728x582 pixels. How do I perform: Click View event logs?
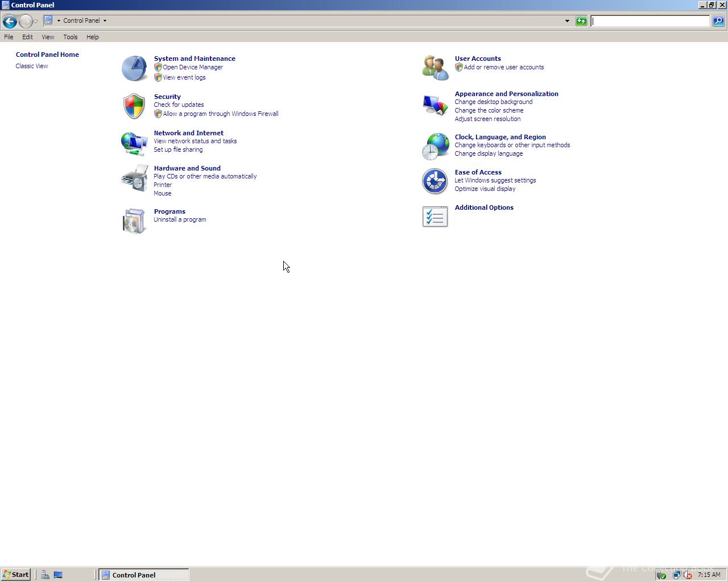[x=184, y=77]
